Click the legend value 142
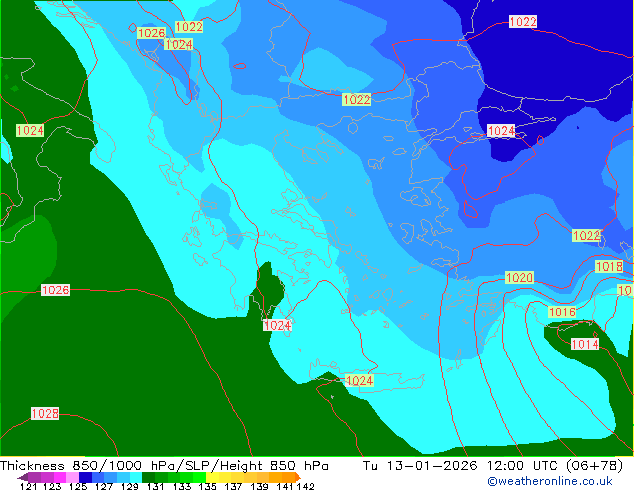Viewport: 634px width, 490px height. tap(305, 486)
